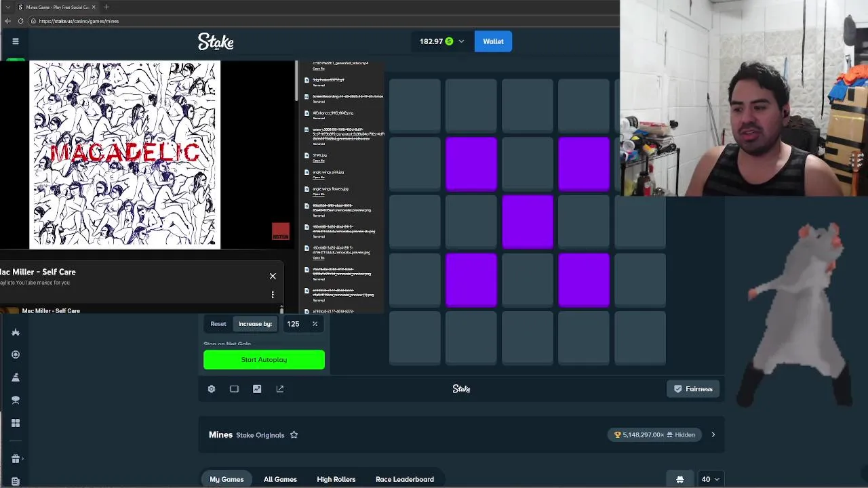The image size is (868, 488).
Task: Open the gift box sidebar icon
Action: 16,459
